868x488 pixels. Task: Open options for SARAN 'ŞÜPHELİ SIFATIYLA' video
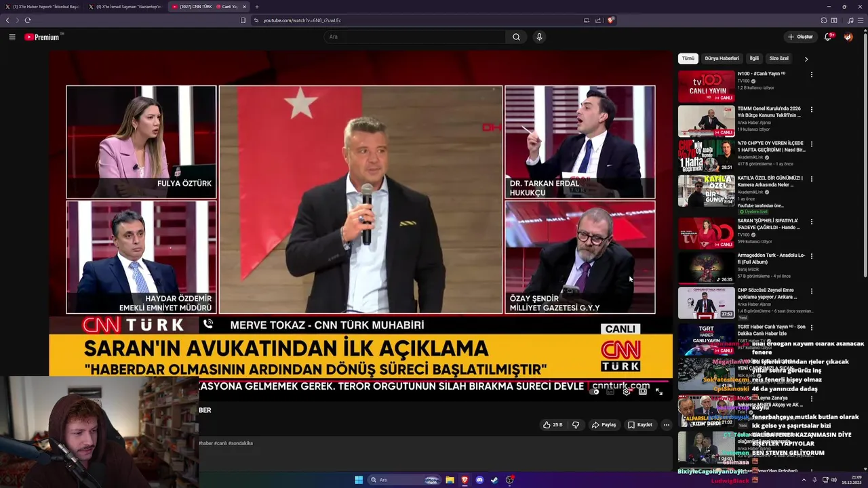pos(811,222)
